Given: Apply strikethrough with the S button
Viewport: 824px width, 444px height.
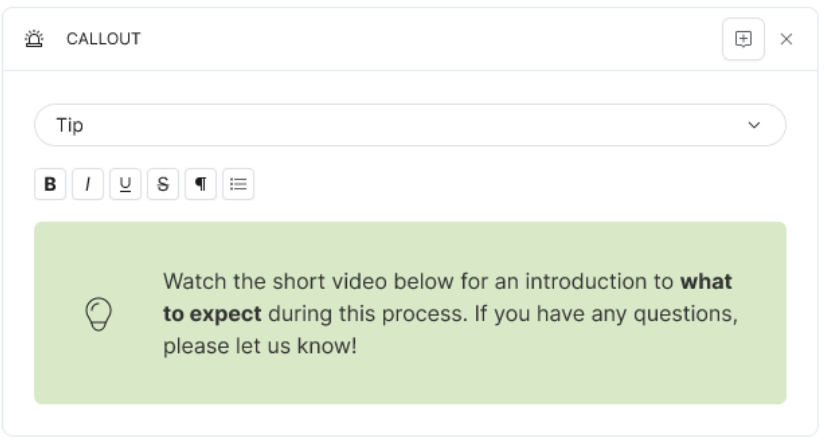Looking at the screenshot, I should click(163, 184).
